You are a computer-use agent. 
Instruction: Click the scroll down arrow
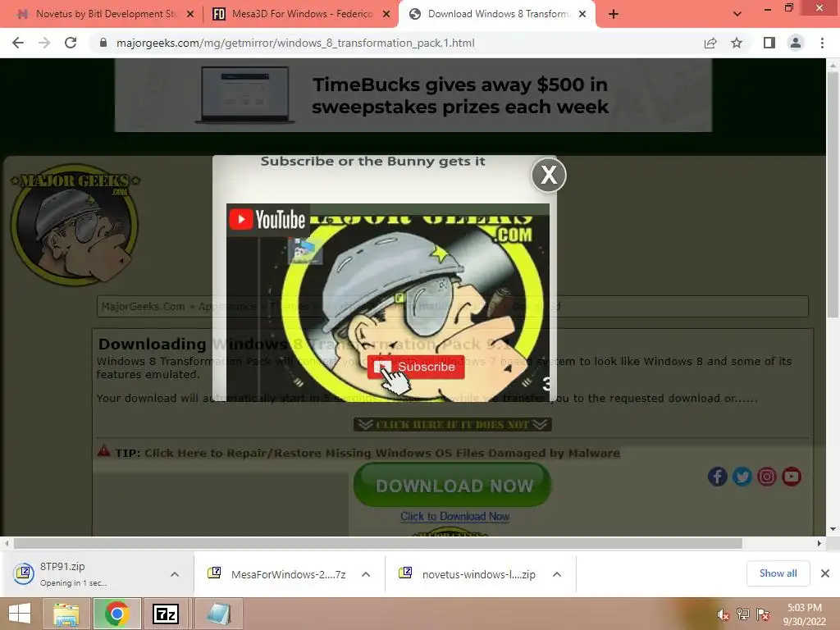coord(833,529)
